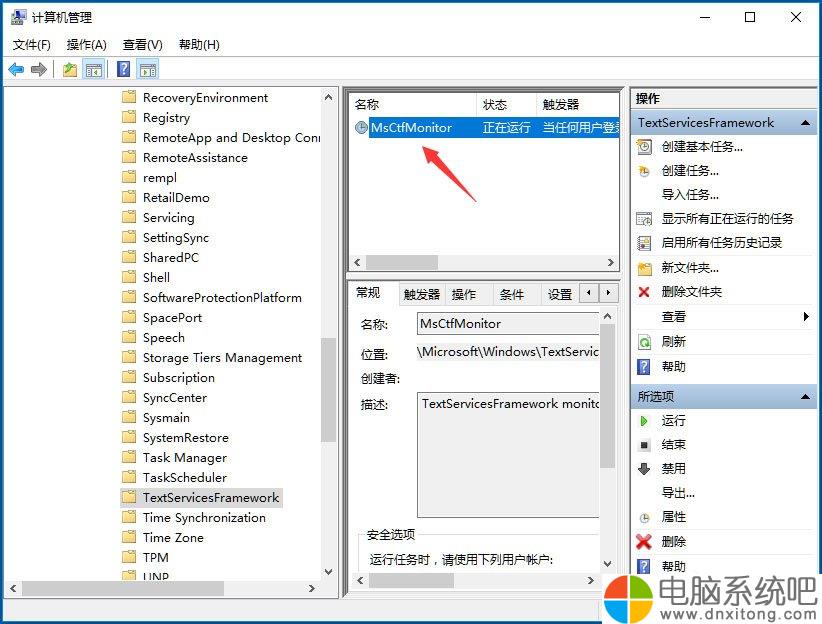Image resolution: width=822 pixels, height=624 pixels.
Task: Click the clock icon beside MsCtfMonitor task
Action: click(361, 127)
